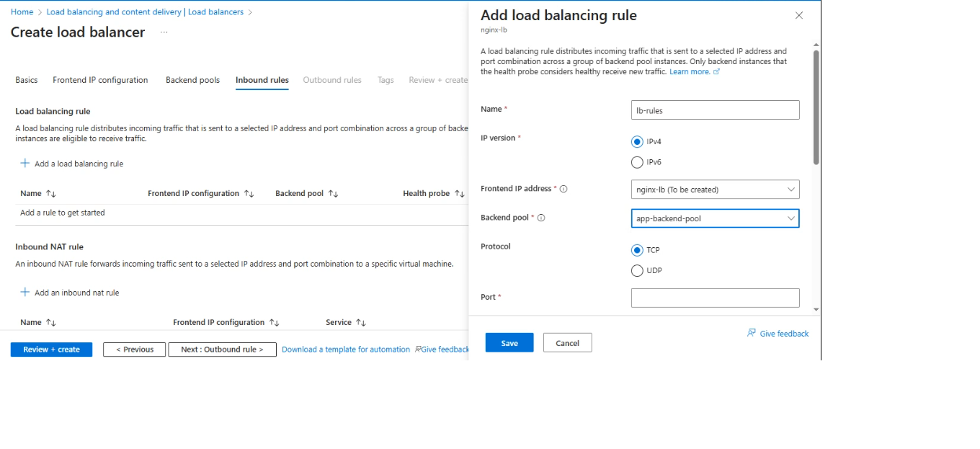Screen dimensions: 980x449
Task: Open the ellipsis menu next to Create load balancer
Action: pyautogui.click(x=164, y=32)
